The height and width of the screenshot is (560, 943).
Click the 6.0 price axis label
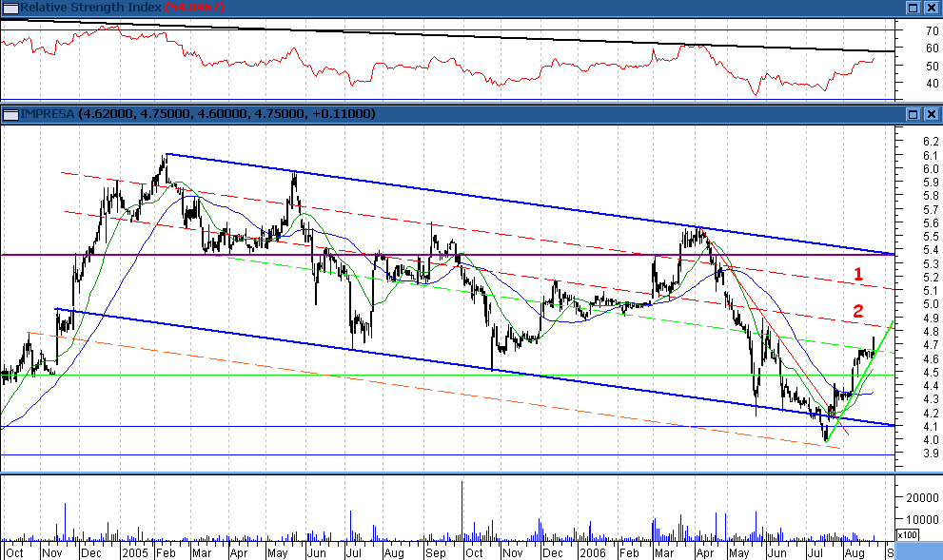[x=931, y=169]
